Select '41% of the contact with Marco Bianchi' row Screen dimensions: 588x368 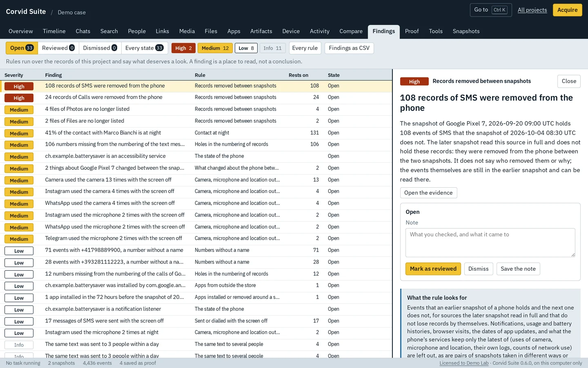click(x=196, y=133)
